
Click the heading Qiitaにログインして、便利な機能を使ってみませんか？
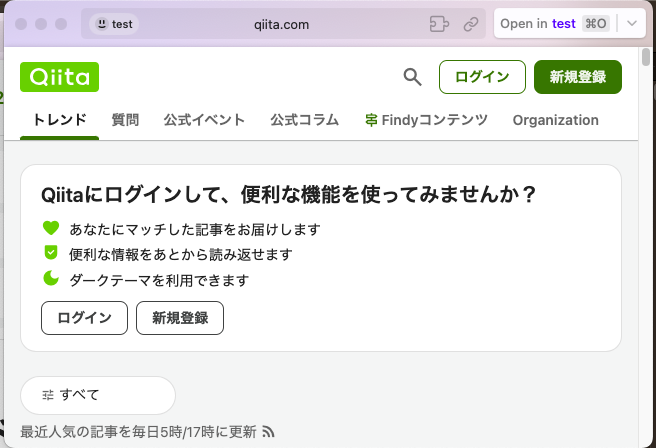(289, 195)
